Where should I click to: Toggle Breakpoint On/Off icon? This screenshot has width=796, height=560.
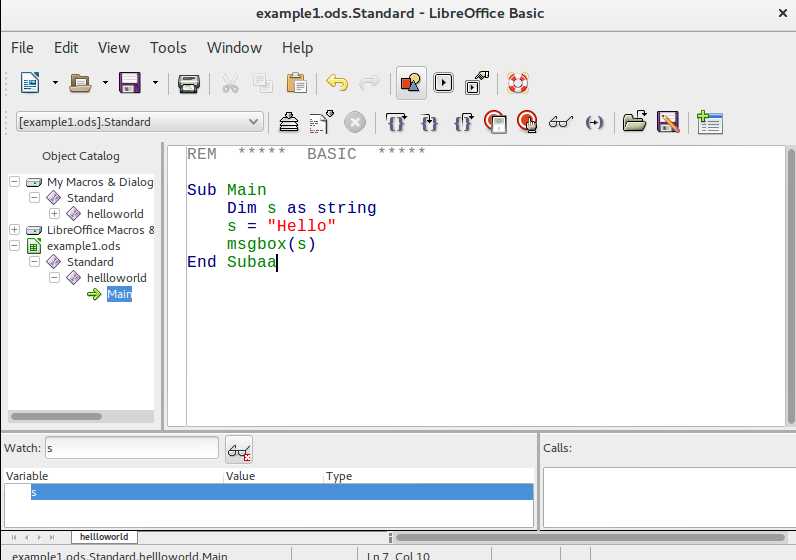pos(495,122)
